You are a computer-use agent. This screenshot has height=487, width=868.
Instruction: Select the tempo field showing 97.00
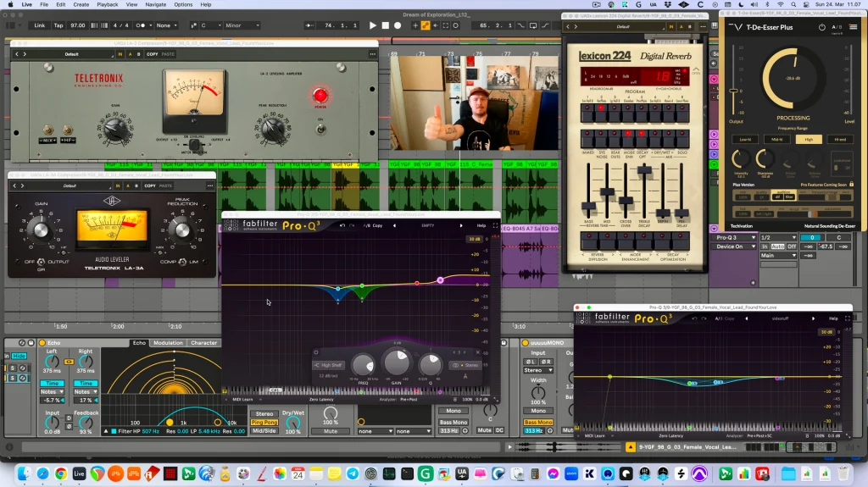click(78, 25)
